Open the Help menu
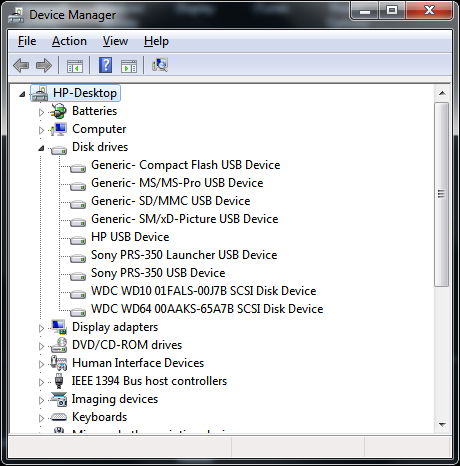 [x=156, y=41]
